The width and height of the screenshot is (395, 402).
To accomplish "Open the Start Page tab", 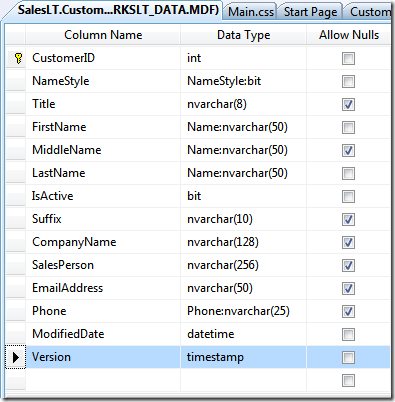I will coord(310,12).
